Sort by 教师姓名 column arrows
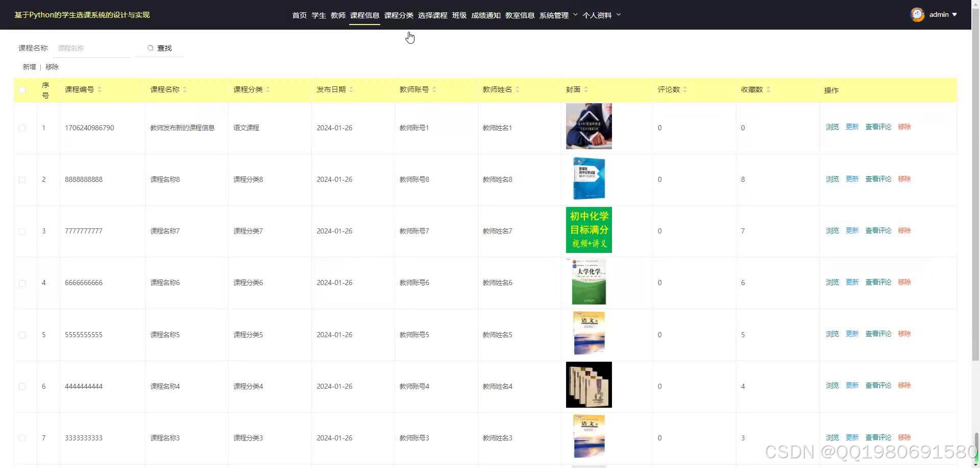The image size is (980, 468). (518, 89)
